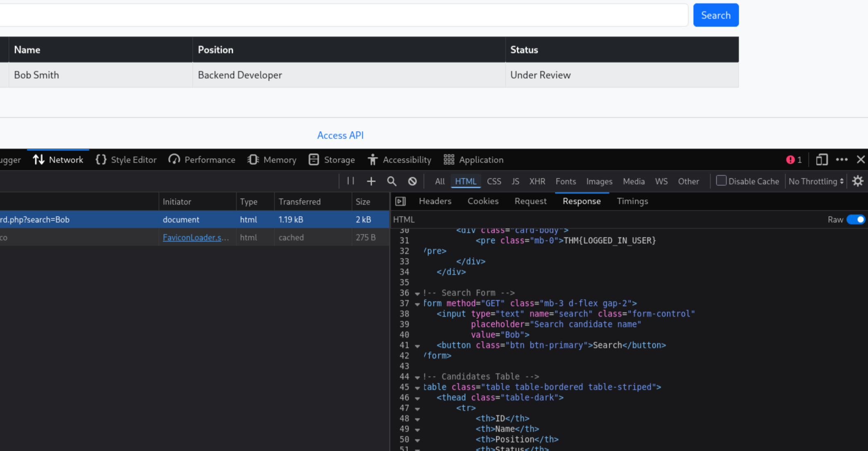Switch to the Headers tab
Screen dimensions: 868x451
pyautogui.click(x=435, y=201)
